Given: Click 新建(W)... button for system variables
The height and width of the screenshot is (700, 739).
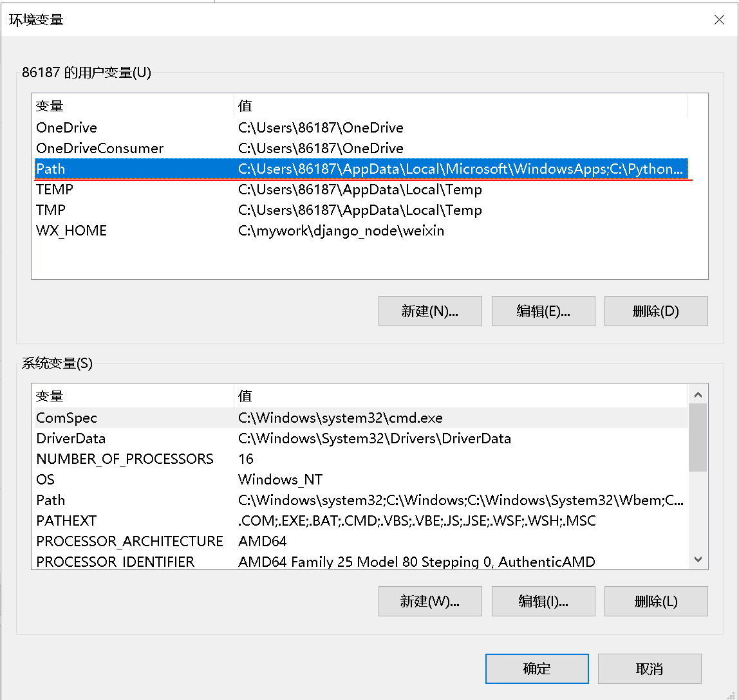Looking at the screenshot, I should [430, 602].
